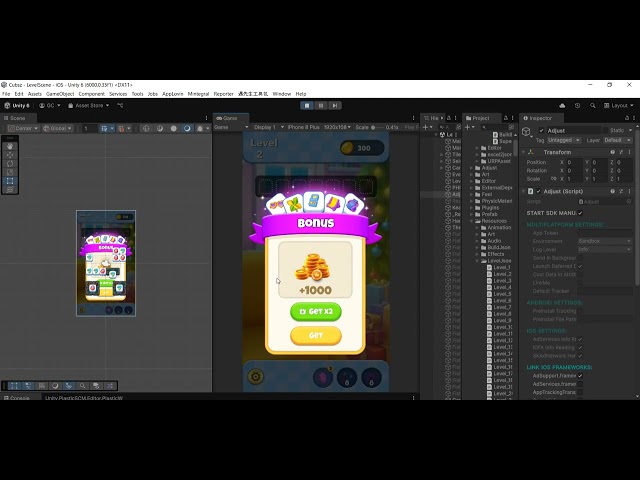Click the Position X input field

coord(575,162)
